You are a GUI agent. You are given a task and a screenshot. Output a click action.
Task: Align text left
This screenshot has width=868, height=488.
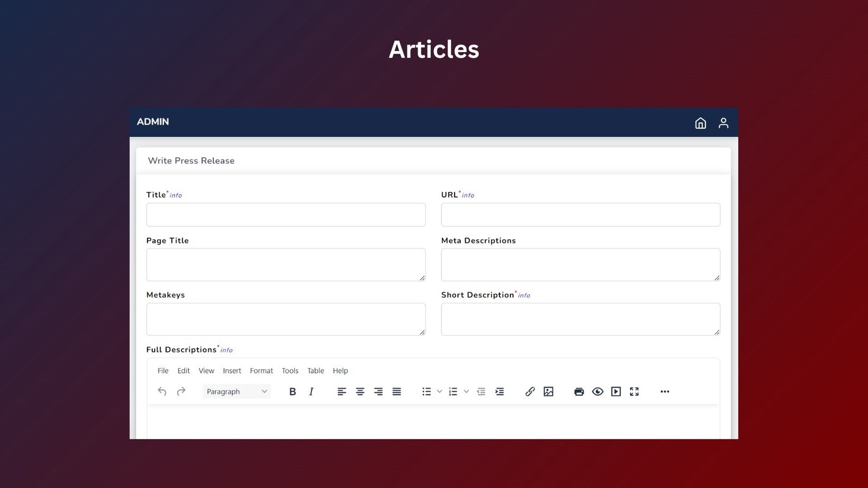point(342,391)
